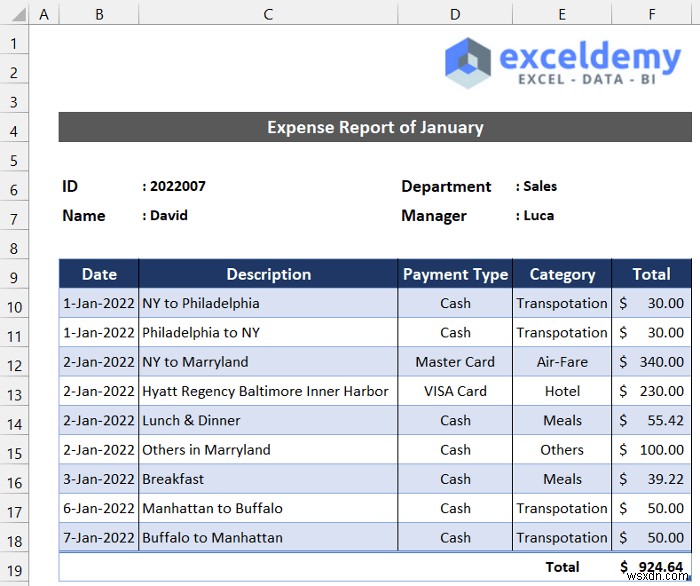The width and height of the screenshot is (700, 586).
Task: Select column F header
Action: [652, 14]
